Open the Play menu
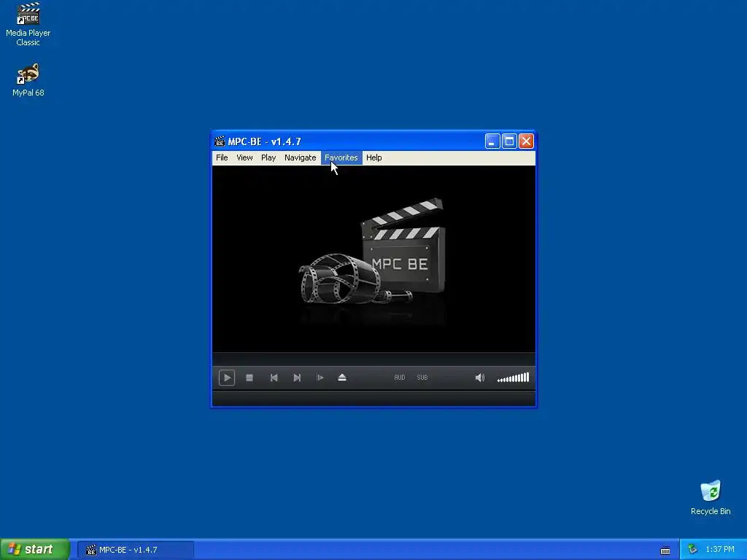 point(268,157)
